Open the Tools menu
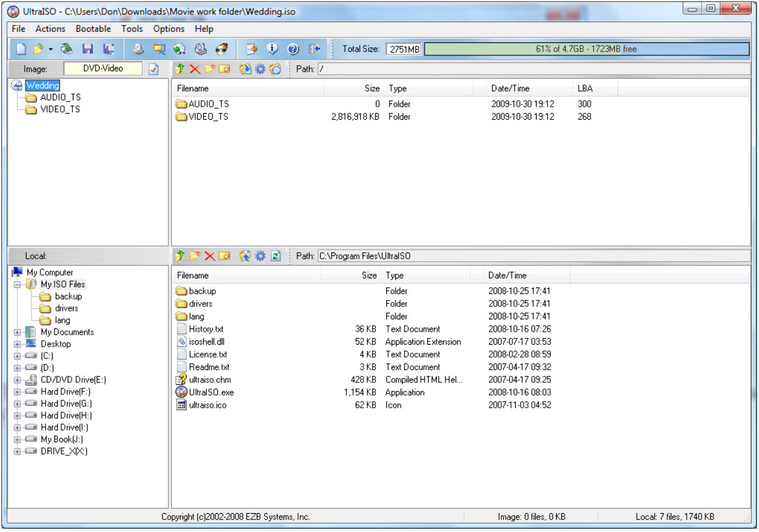This screenshot has height=532, width=759. (132, 29)
